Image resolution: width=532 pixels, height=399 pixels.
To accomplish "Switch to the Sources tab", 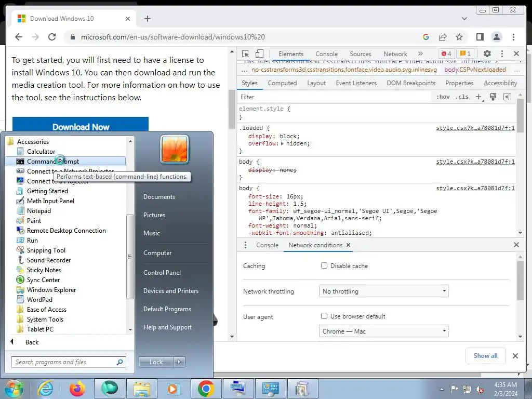I will [x=361, y=54].
